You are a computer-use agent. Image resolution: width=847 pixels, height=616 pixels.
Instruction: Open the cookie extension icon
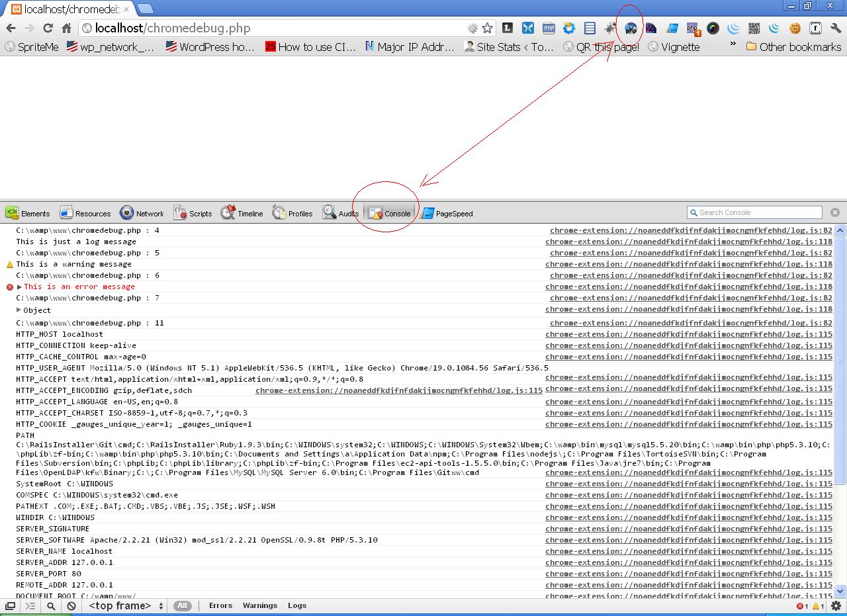coord(795,28)
